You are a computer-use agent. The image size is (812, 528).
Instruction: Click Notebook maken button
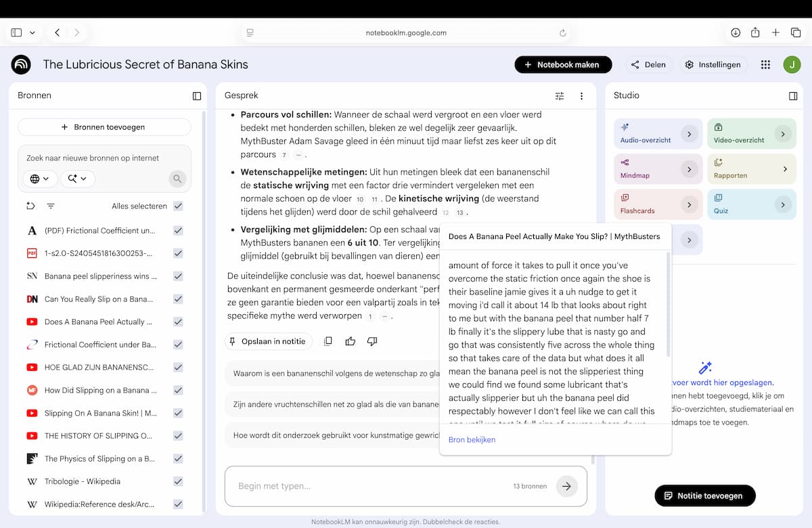tap(563, 64)
